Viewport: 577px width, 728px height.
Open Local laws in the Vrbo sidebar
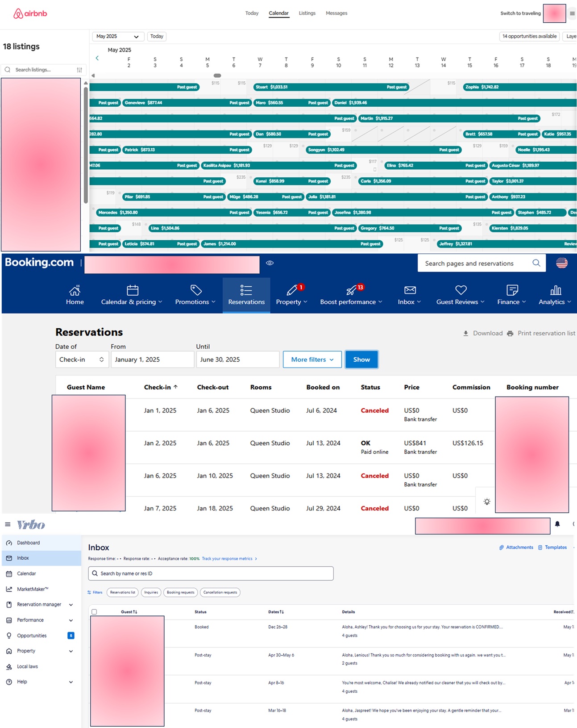click(42, 666)
